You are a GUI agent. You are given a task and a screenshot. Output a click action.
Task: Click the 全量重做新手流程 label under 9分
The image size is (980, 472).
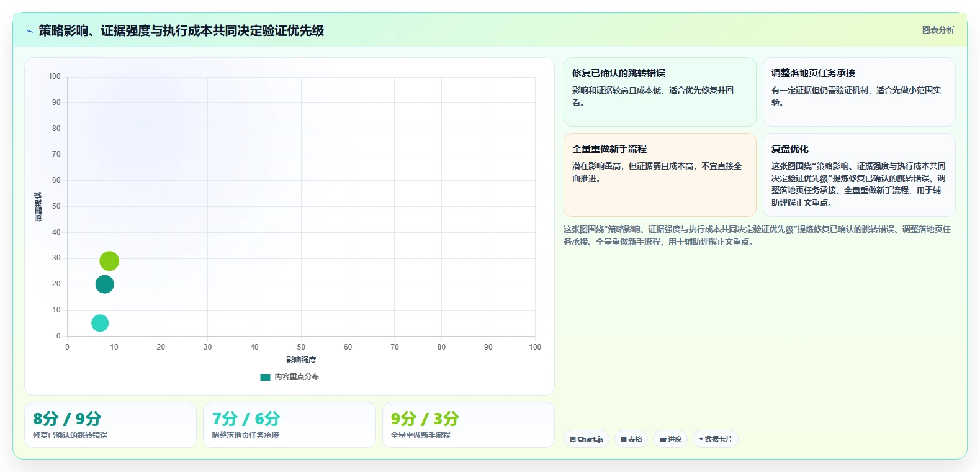(421, 435)
